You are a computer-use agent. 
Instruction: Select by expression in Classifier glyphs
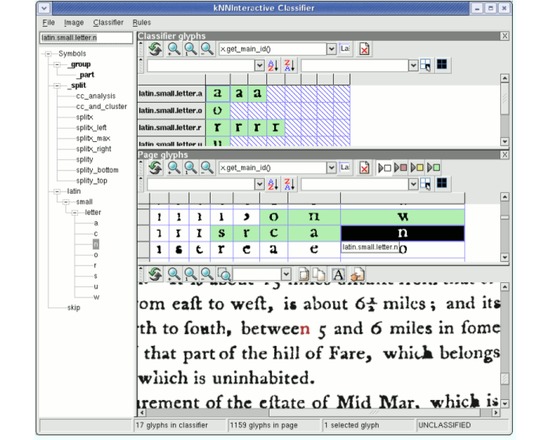click(425, 65)
